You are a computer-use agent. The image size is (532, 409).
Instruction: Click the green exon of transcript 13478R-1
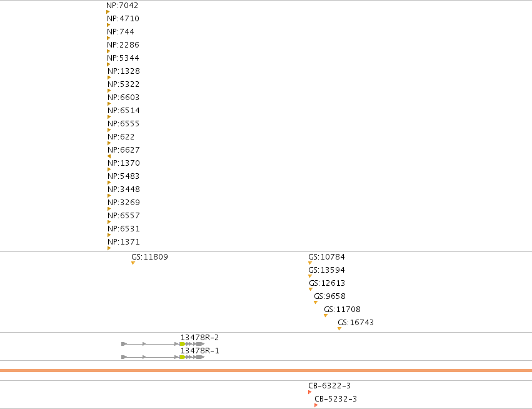tap(183, 357)
